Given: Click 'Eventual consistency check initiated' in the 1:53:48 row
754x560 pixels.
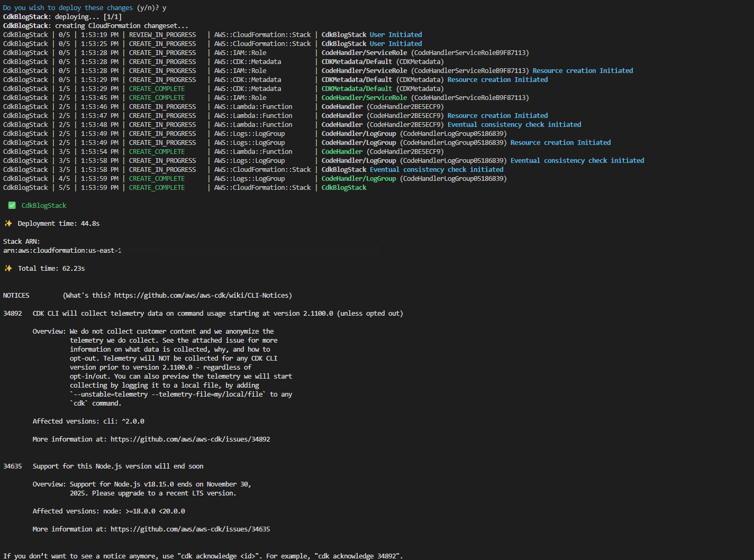Looking at the screenshot, I should [x=514, y=124].
